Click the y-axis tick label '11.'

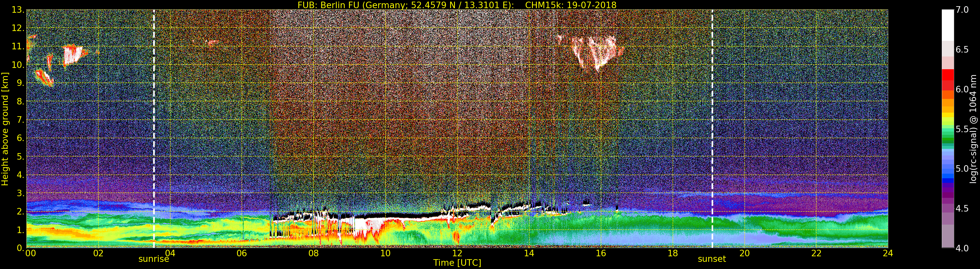click(18, 46)
